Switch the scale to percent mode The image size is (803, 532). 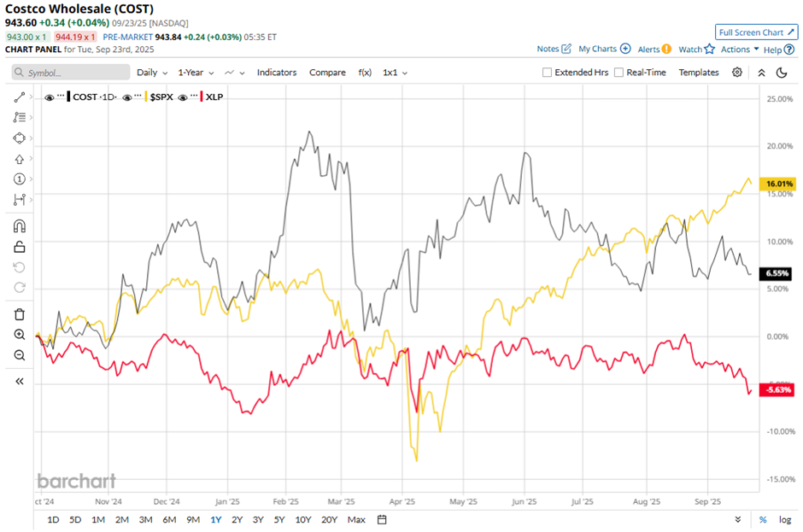[x=763, y=520]
